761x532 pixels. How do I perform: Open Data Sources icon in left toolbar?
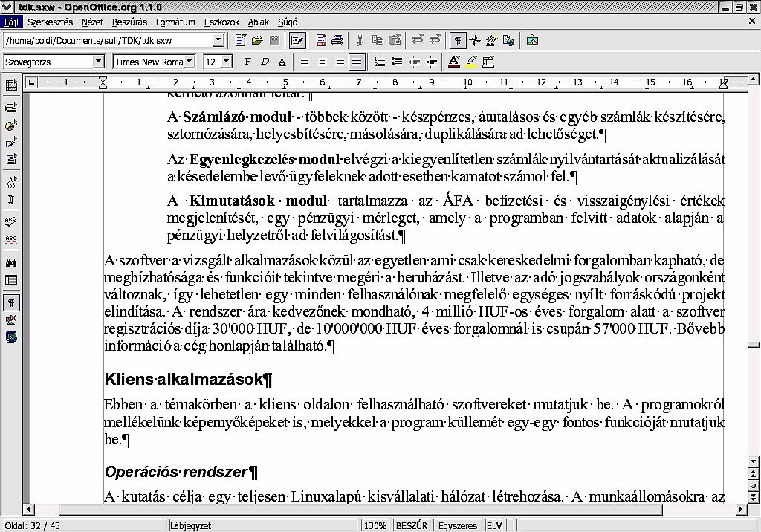click(x=11, y=279)
